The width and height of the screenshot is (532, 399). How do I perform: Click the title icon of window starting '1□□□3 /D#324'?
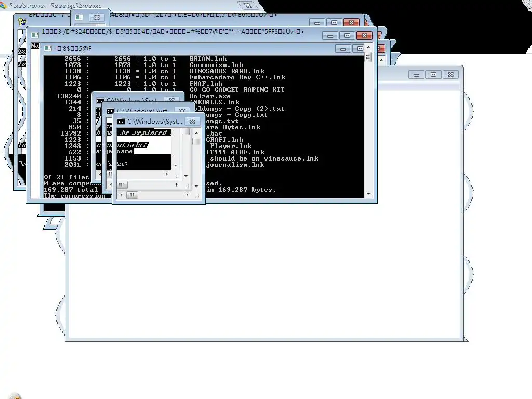click(x=35, y=35)
